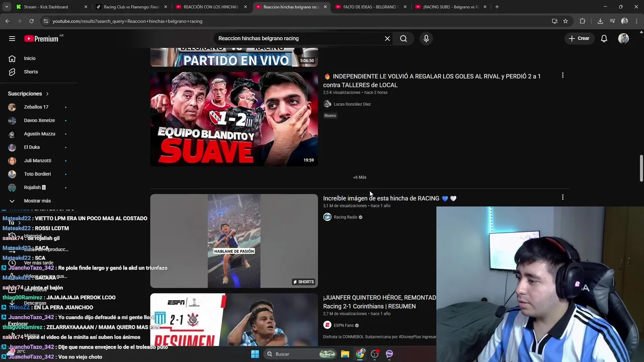Open site info icon in address bar

[46, 21]
